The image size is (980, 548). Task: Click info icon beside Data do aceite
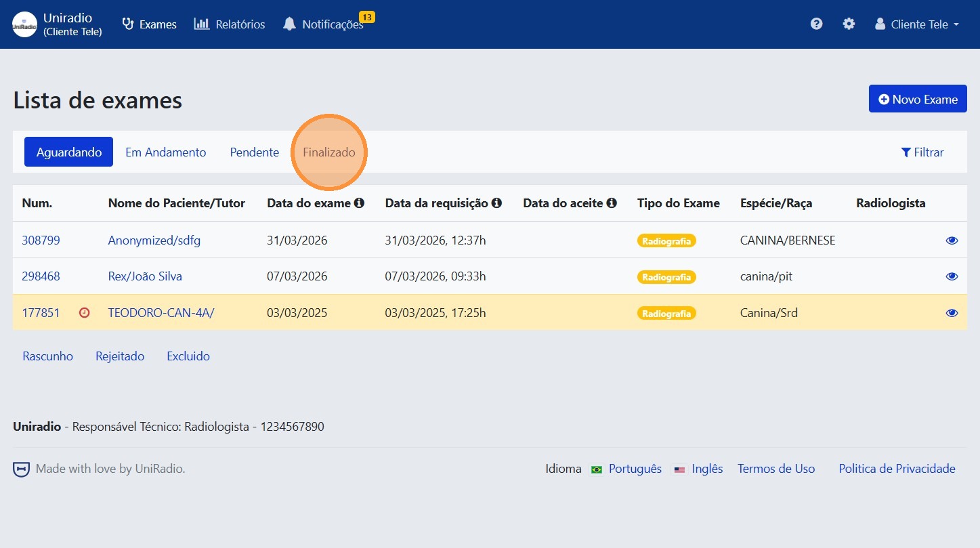click(x=612, y=203)
